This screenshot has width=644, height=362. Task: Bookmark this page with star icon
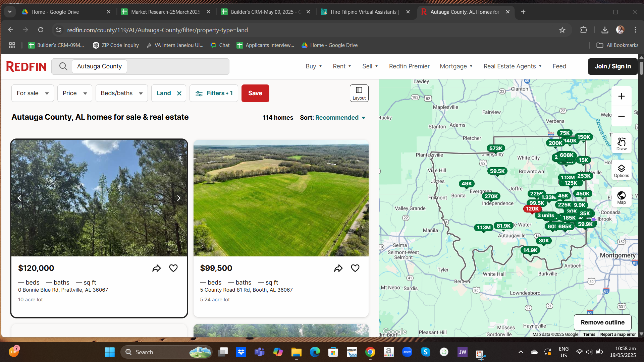click(x=562, y=30)
